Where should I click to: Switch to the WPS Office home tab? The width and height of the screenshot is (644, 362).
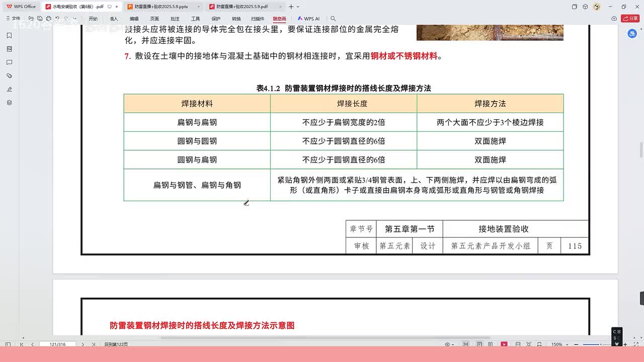pos(21,7)
